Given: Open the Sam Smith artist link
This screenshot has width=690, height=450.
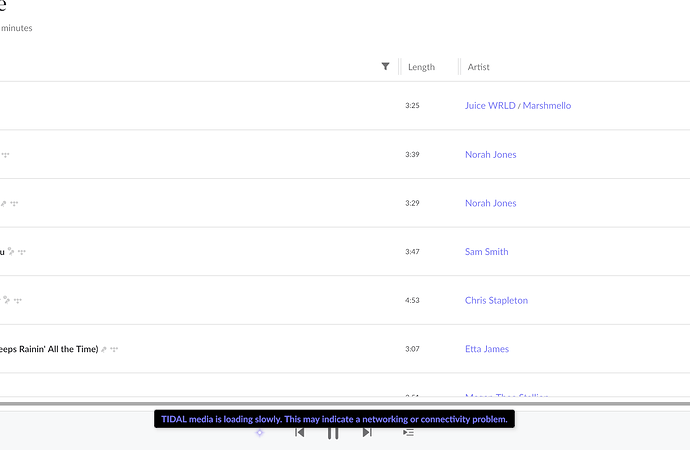Looking at the screenshot, I should (487, 252).
